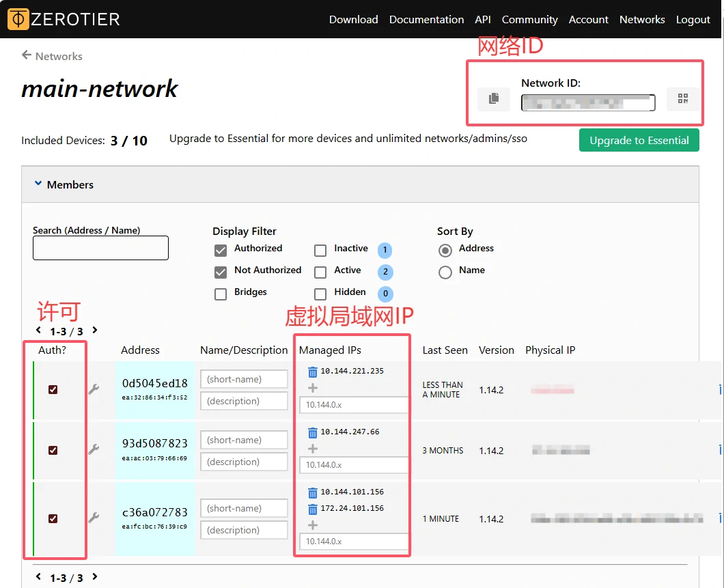Click the back arrow to Networks

click(27, 55)
